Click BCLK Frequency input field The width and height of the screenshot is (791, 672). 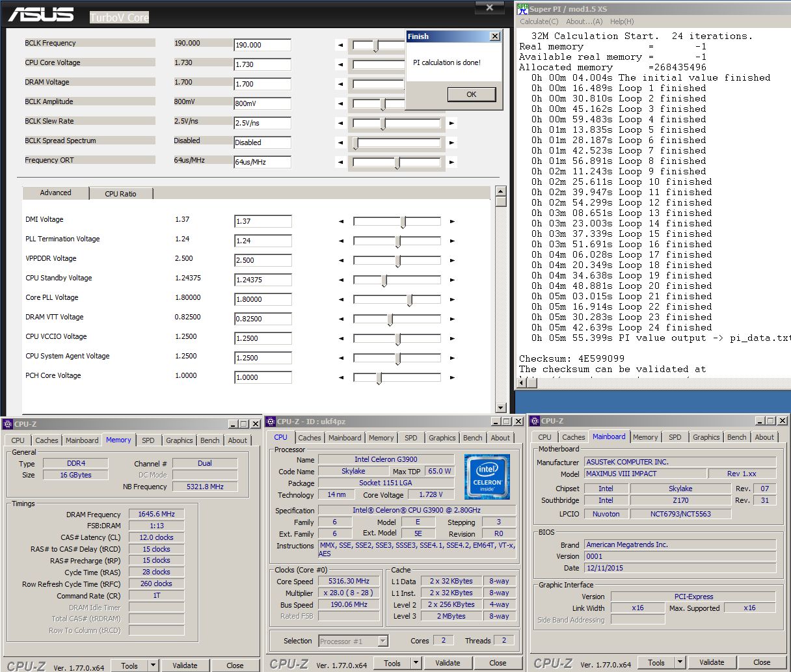(262, 45)
